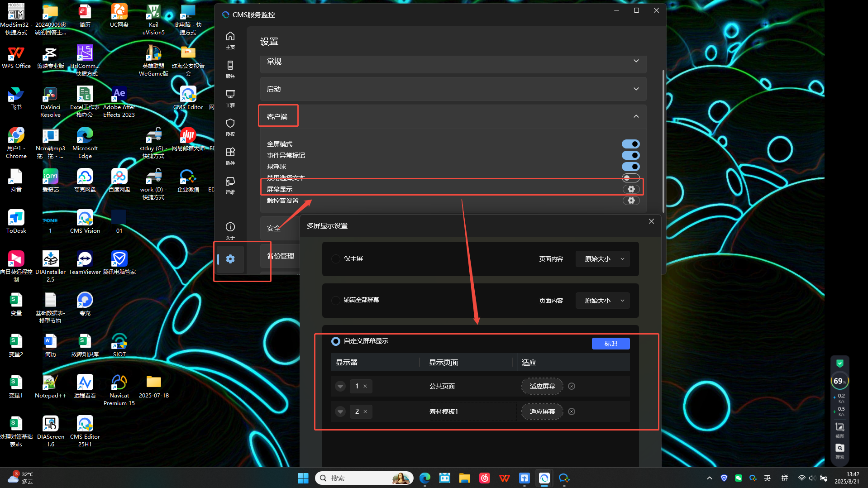Click the Windows Start button in taskbar
The height and width of the screenshot is (488, 868).
coord(303,478)
